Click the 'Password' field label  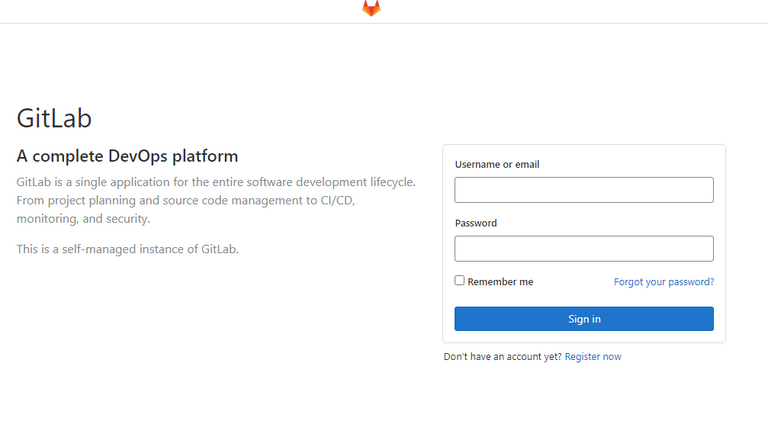pyautogui.click(x=476, y=223)
